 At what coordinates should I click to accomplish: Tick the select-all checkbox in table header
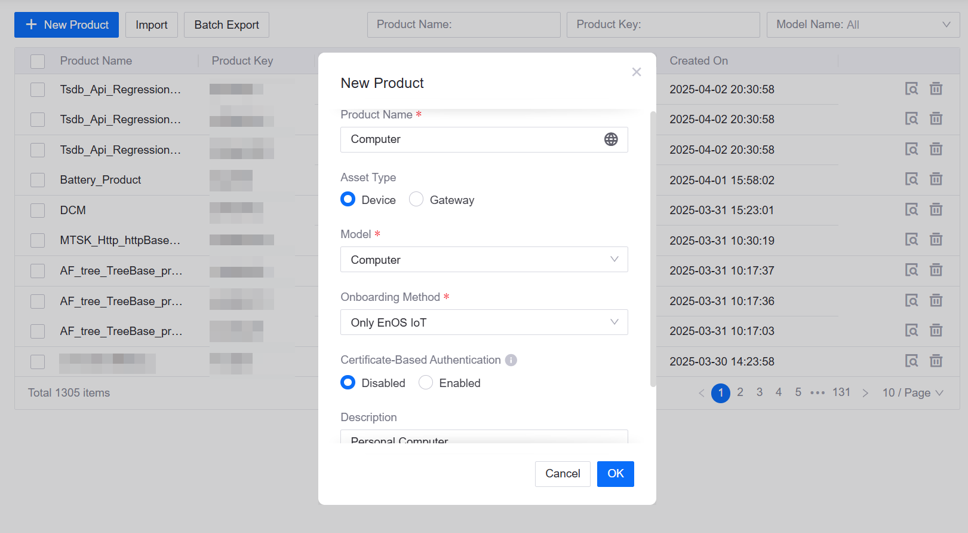(37, 61)
